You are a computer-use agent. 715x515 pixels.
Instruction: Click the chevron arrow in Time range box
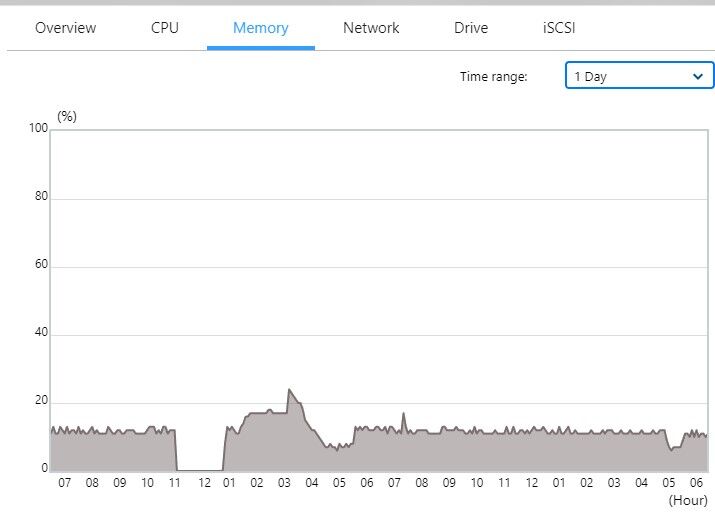pyautogui.click(x=698, y=76)
